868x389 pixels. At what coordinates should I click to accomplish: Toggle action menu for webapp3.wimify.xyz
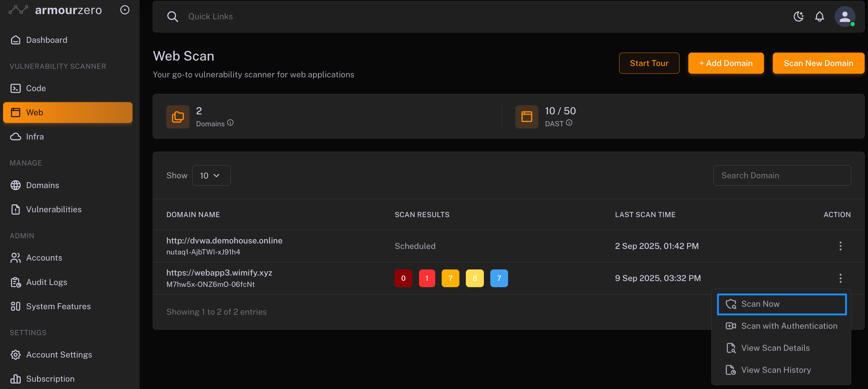(x=840, y=278)
